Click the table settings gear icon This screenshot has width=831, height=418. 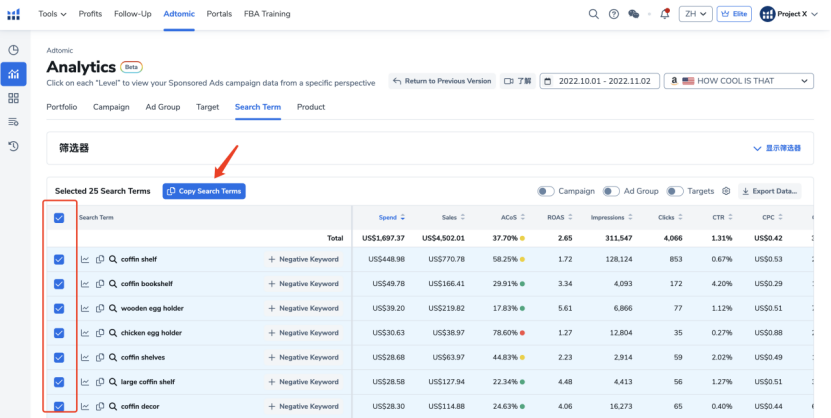(x=726, y=191)
